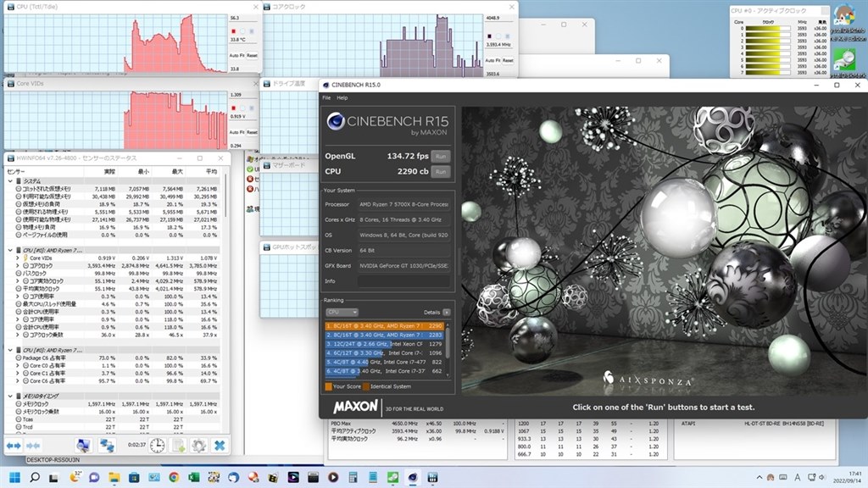Select the 12C/24T Intel Xeon ranking row
This screenshot has width=868, height=488.
(385, 344)
